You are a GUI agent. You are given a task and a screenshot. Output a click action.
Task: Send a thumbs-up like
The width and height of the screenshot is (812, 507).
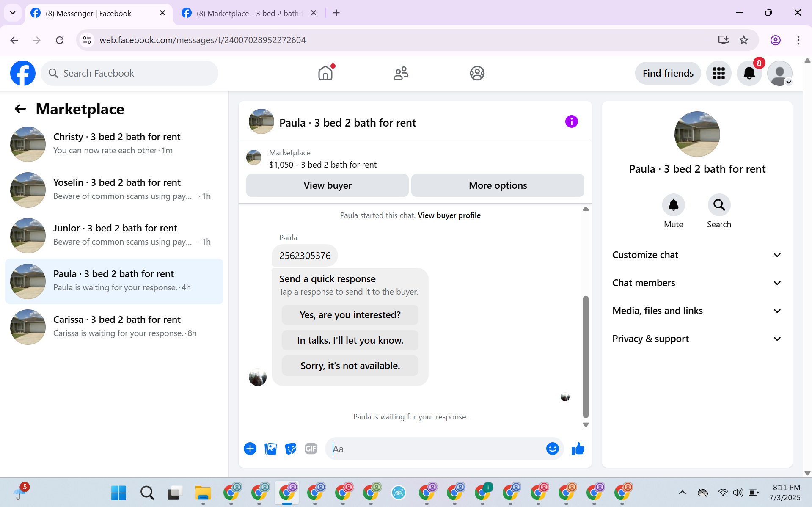pyautogui.click(x=578, y=449)
